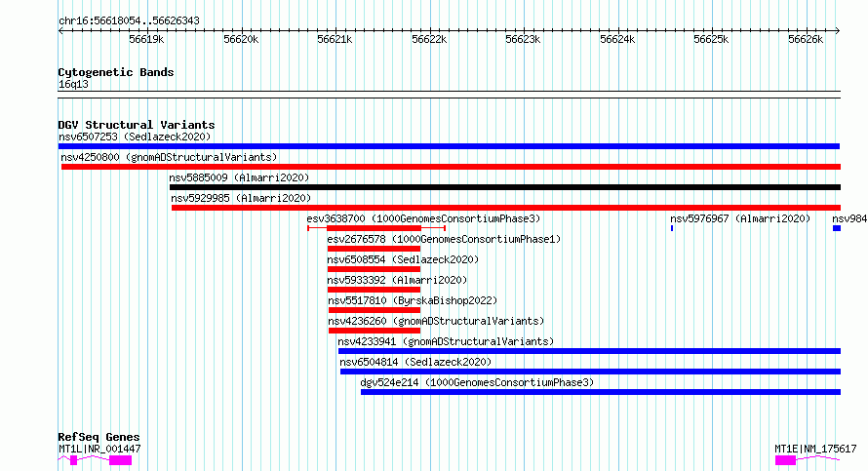This screenshot has height=471, width=868.
Task: Select the MT1E magenta exon block
Action: tap(785, 460)
